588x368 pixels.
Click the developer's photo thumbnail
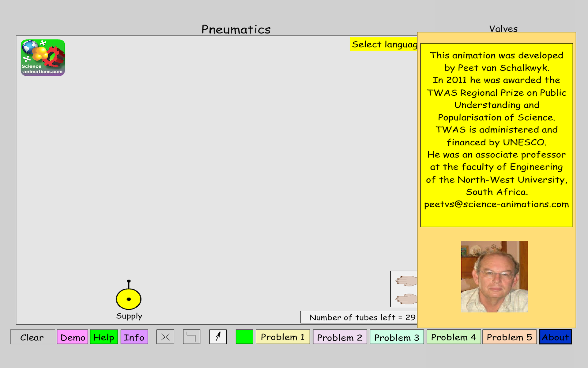[494, 276]
